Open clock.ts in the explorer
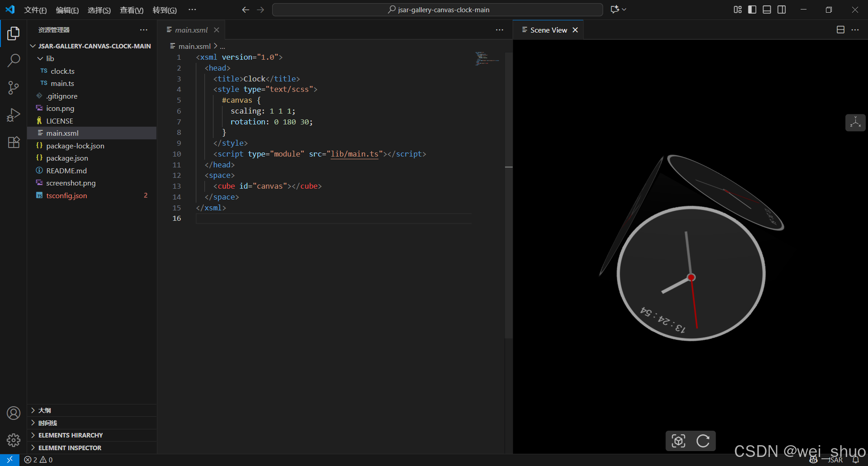Viewport: 868px width, 466px height. [92, 71]
